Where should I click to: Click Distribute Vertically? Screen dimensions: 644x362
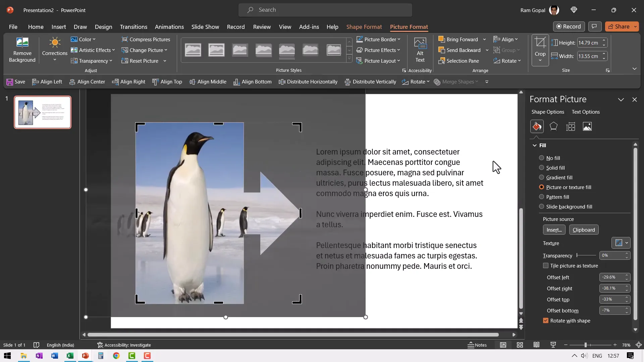370,82
